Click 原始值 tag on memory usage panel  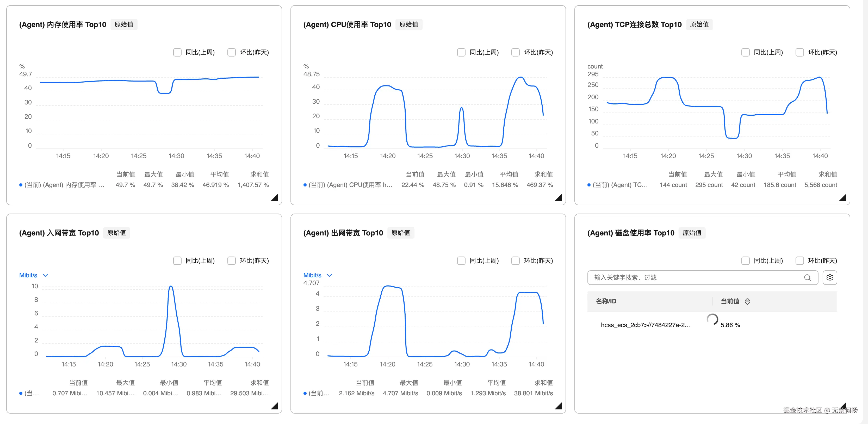pos(124,24)
